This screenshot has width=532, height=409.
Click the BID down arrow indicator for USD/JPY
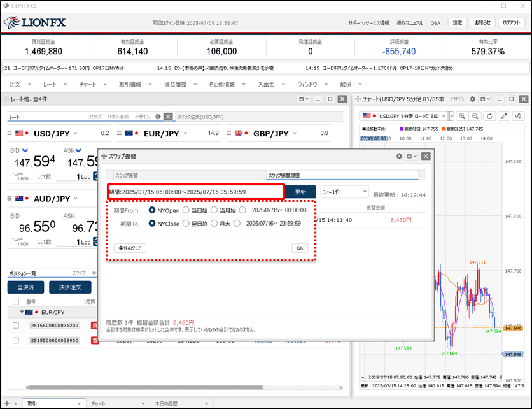[25, 150]
